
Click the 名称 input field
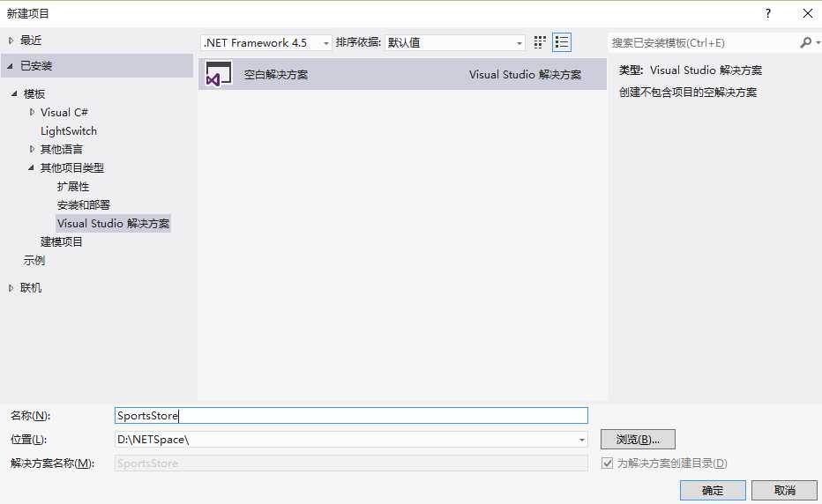click(351, 416)
